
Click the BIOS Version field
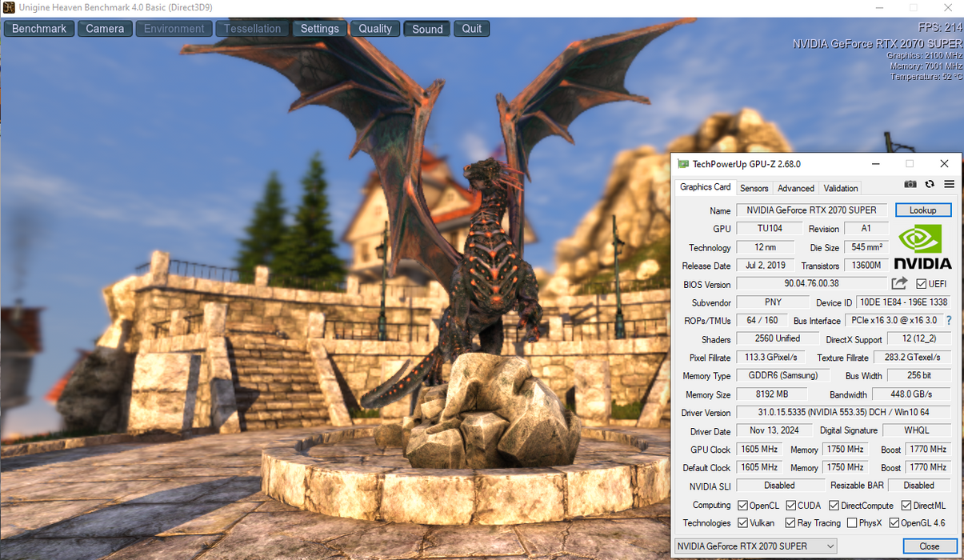[x=811, y=284]
